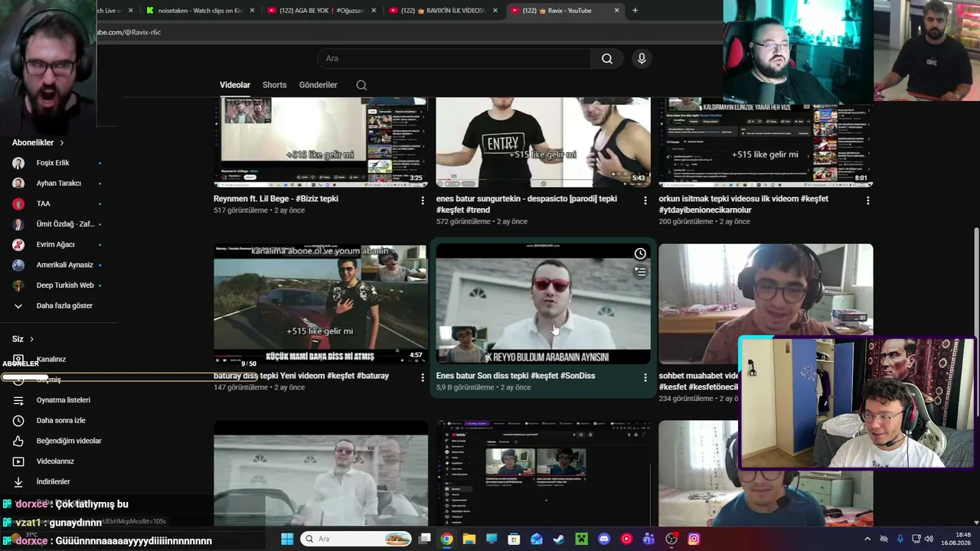Open options for orkun isitmak tepki video
Viewport: 980px width, 551px height.
(867, 201)
